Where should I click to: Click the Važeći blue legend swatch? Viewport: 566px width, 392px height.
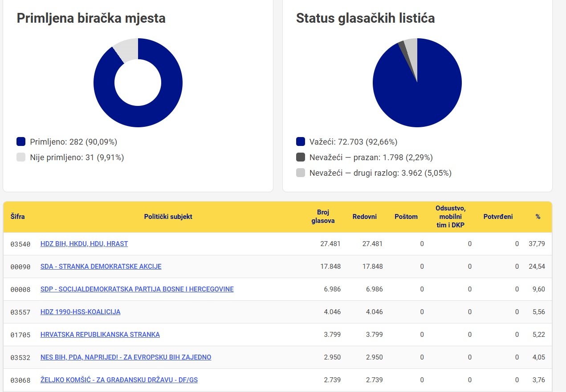tap(301, 142)
